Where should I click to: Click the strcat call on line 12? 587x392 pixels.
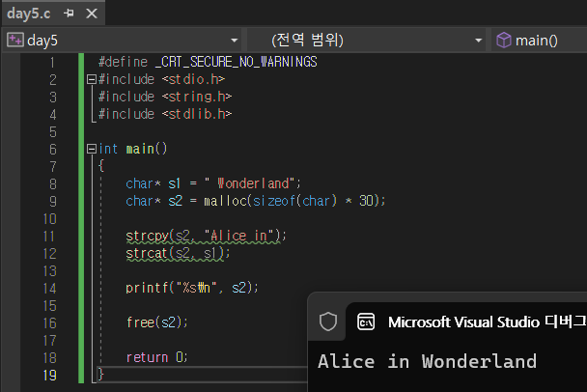[147, 254]
